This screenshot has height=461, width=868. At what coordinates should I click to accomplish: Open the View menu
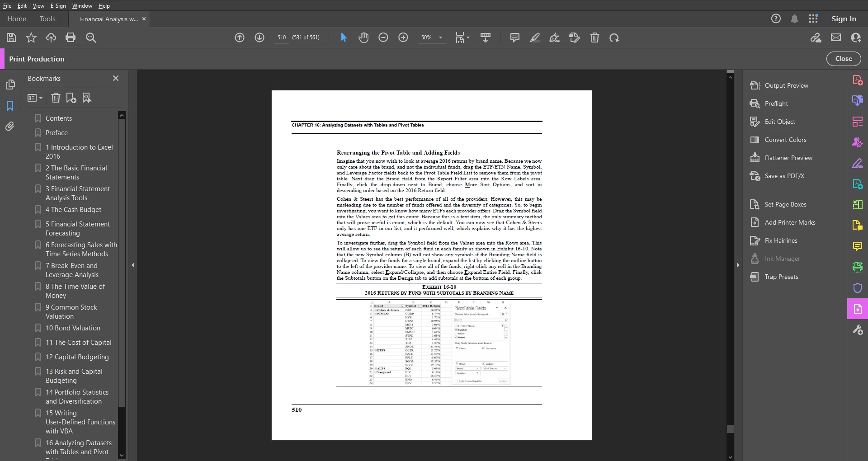[38, 5]
